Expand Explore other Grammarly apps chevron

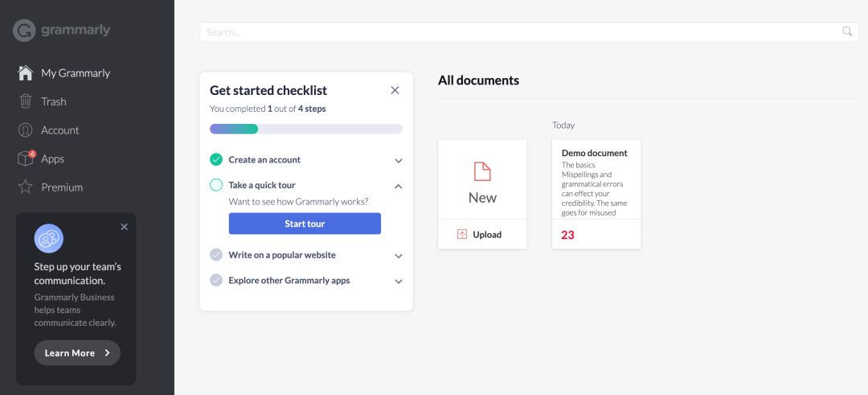399,282
